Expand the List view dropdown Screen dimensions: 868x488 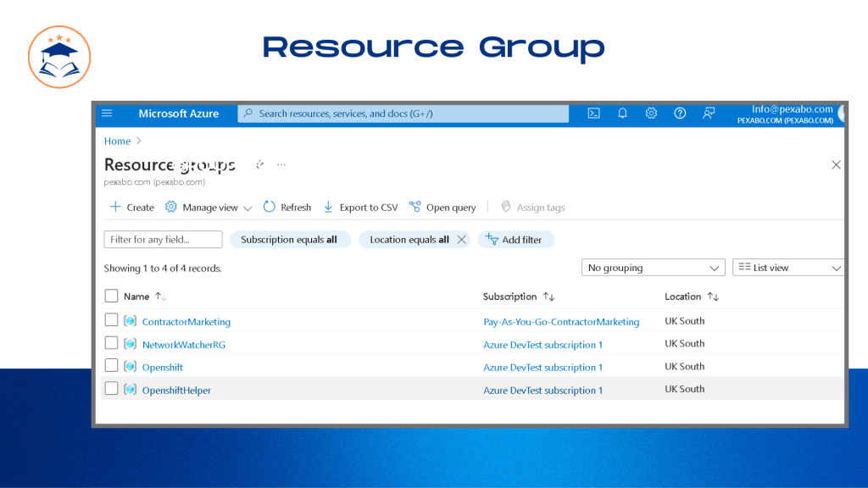coord(788,268)
